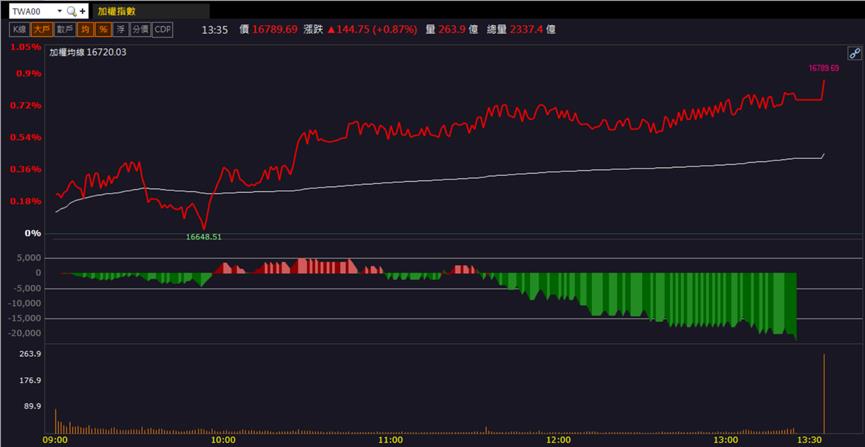Click the TWA00 symbol input field

[x=32, y=11]
